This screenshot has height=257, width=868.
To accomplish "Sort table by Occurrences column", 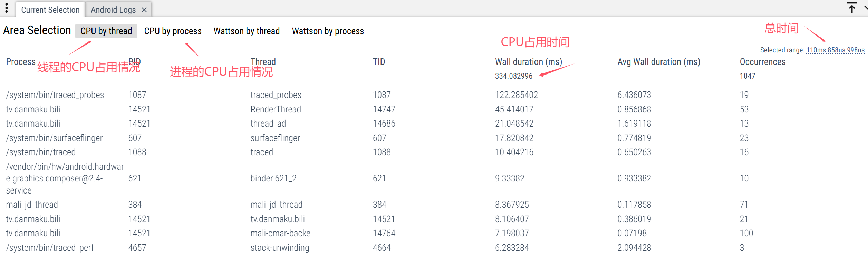I will 762,62.
